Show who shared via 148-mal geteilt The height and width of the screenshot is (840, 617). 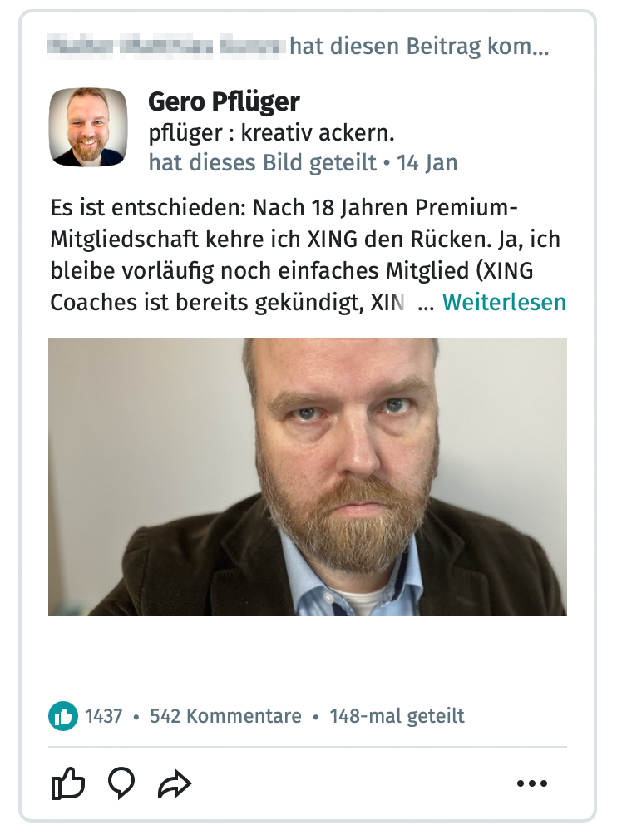[397, 716]
